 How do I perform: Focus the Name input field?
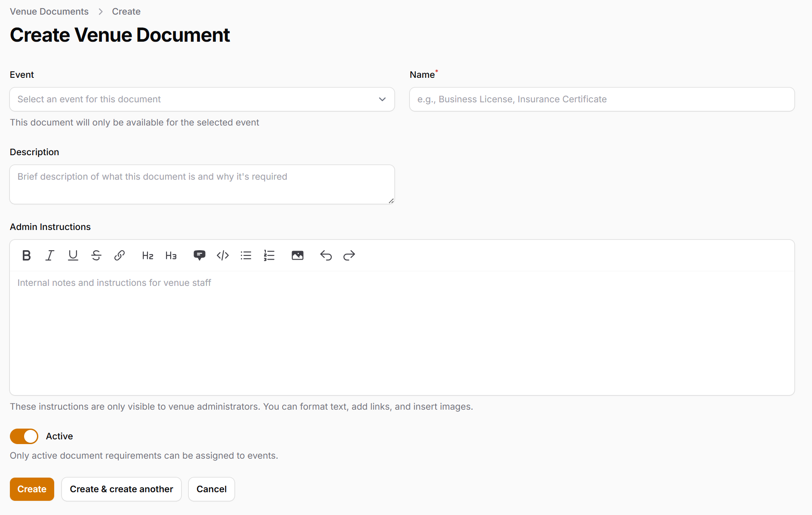[x=602, y=99]
